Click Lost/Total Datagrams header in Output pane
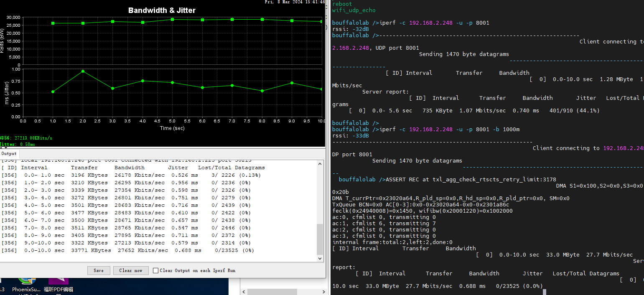The height and width of the screenshot is (295, 644). (x=232, y=168)
